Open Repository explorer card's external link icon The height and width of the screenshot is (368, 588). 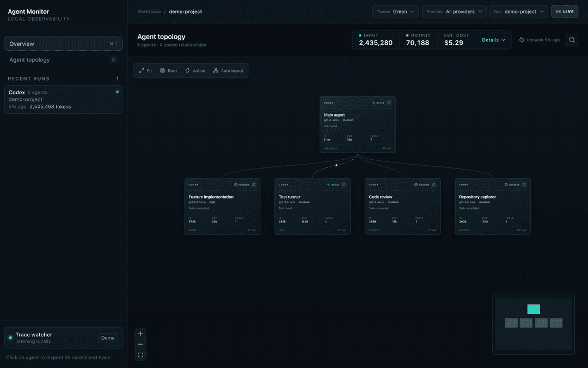pyautogui.click(x=524, y=184)
